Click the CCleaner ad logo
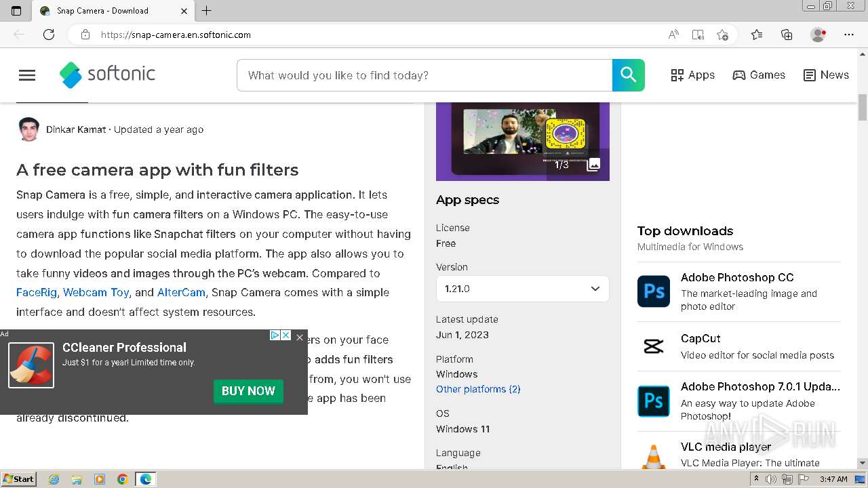Screen dimensions: 868x488 pos(31,365)
